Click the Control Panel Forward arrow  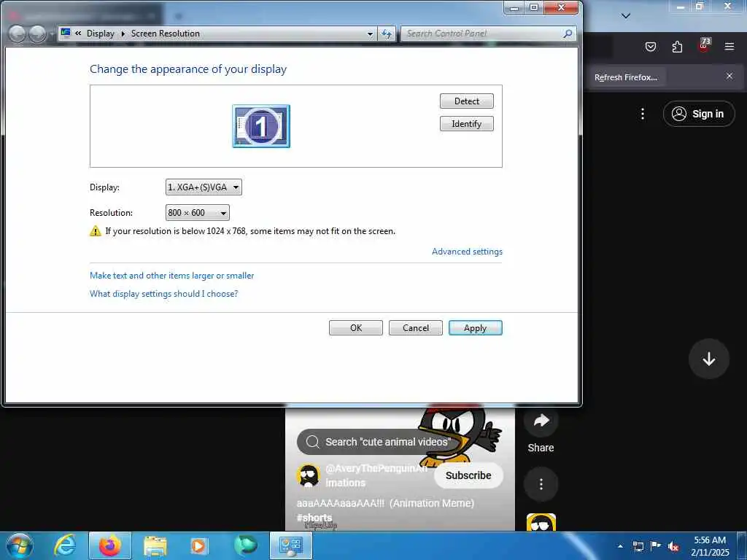[x=37, y=34]
